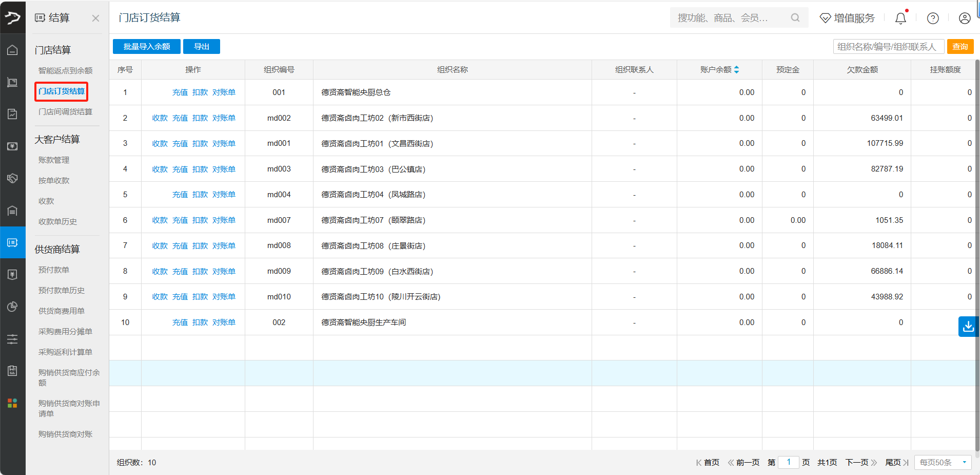The width and height of the screenshot is (980, 475).
Task: Open 账款管理 menu item
Action: tap(54, 160)
